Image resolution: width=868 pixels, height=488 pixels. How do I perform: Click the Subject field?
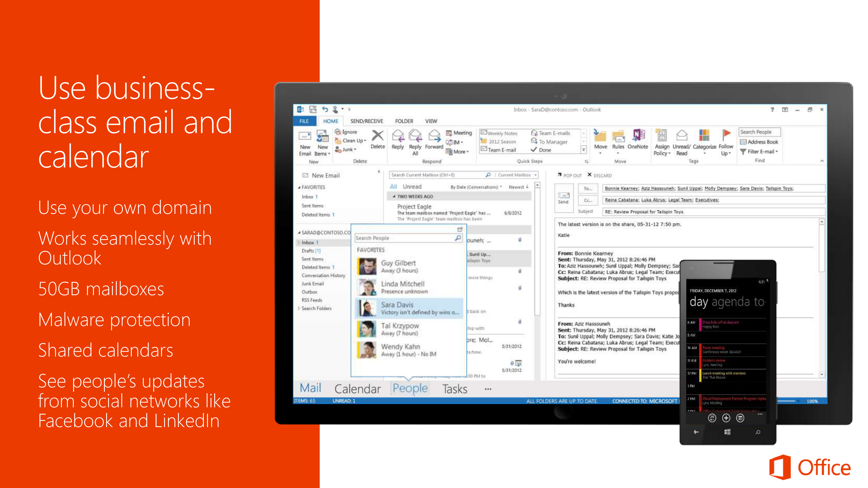[714, 212]
